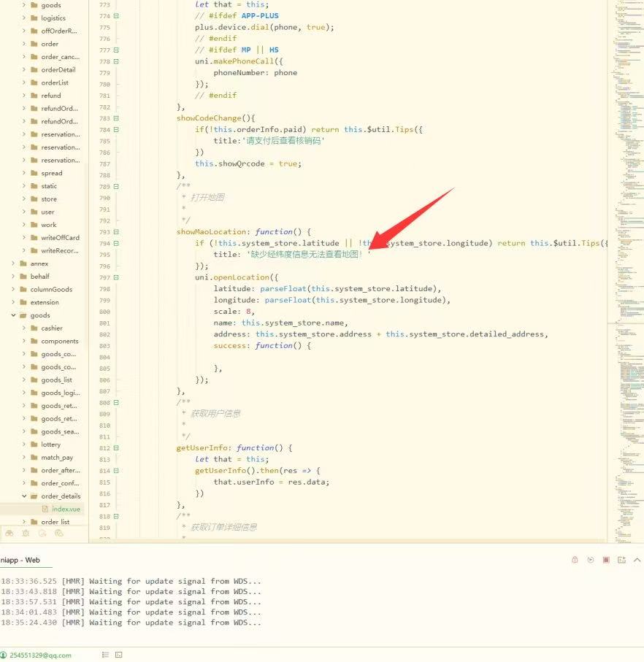Click the orderDetail folder icon
The height and width of the screenshot is (662, 644).
click(x=34, y=69)
